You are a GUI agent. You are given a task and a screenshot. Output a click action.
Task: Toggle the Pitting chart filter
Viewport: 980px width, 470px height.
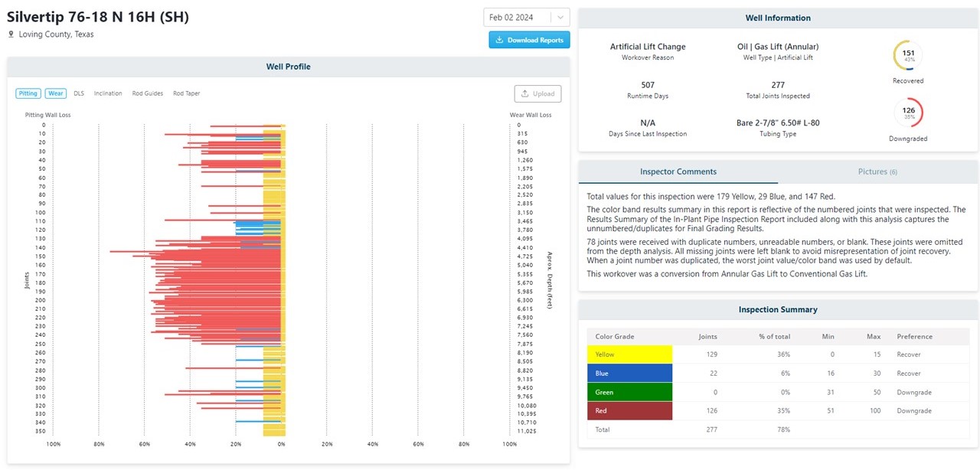pyautogui.click(x=28, y=93)
